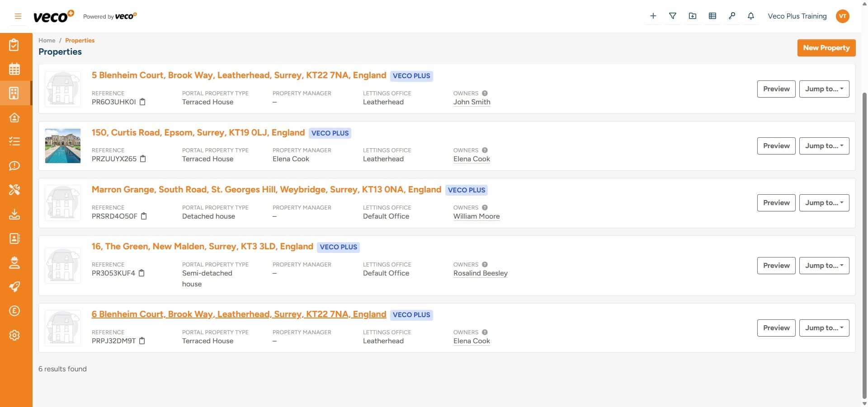
Task: Click the key icon in header
Action: [732, 16]
